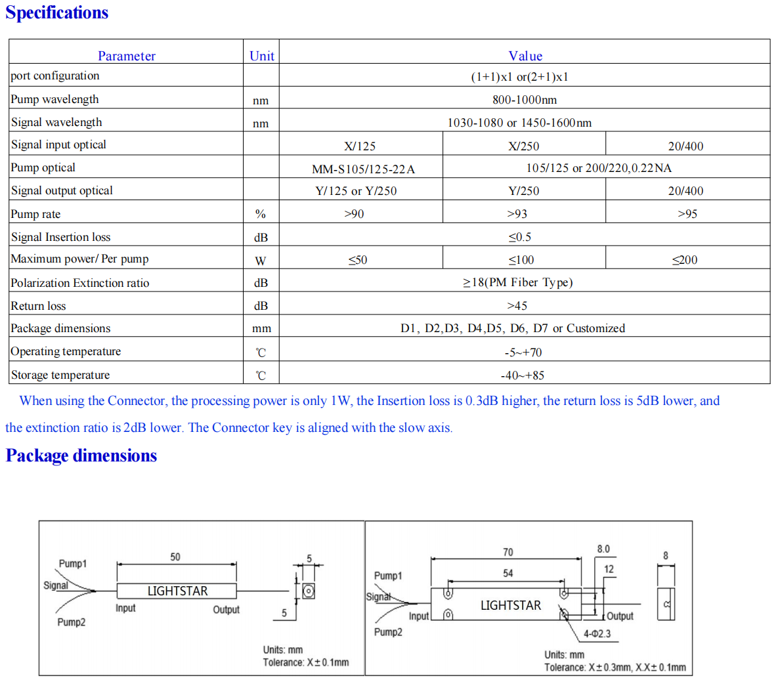
Task: Click the '50' length dimension in left drawing
Action: pos(175,557)
